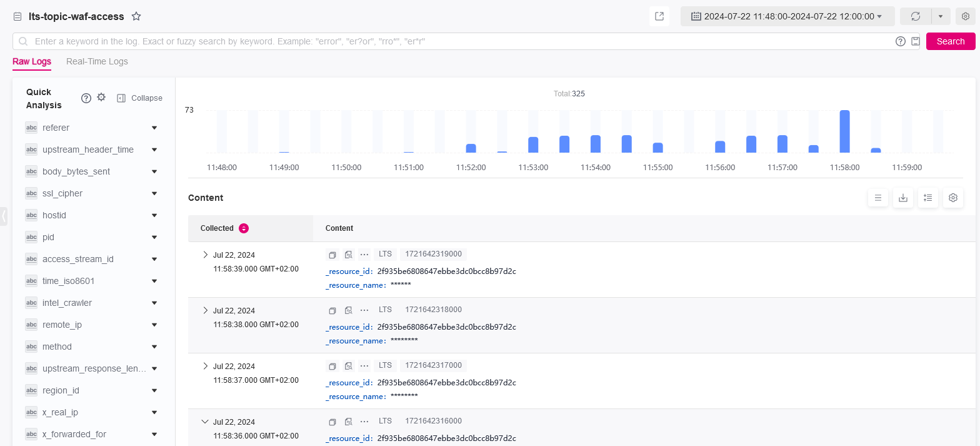980x446 pixels.
Task: Download logs using the download icon
Action: point(902,198)
